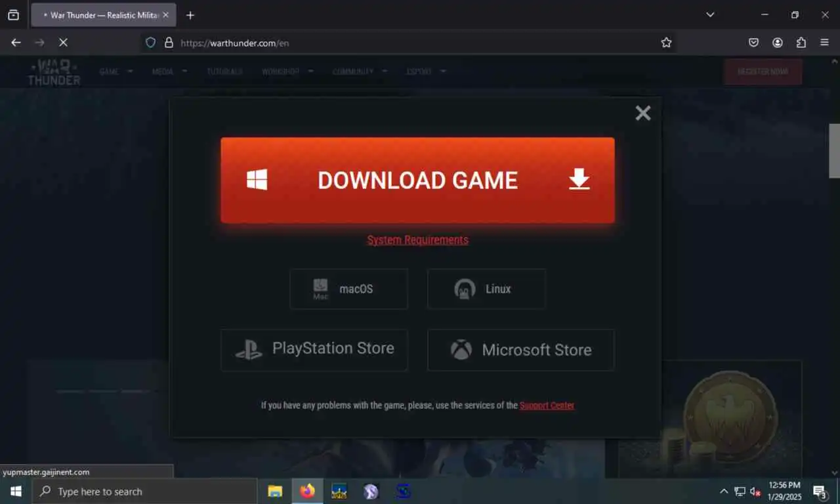The image size is (840, 504).
Task: Choose the macOS download option
Action: click(348, 289)
